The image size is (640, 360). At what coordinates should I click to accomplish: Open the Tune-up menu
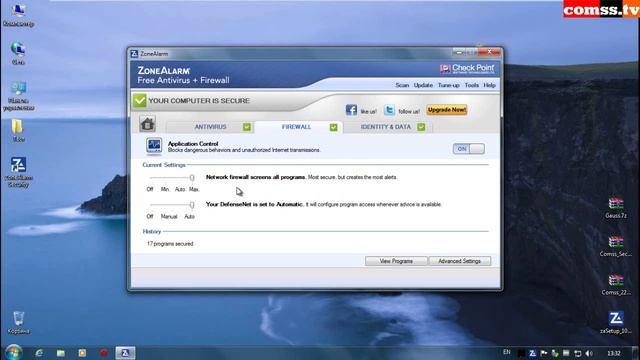coord(448,85)
